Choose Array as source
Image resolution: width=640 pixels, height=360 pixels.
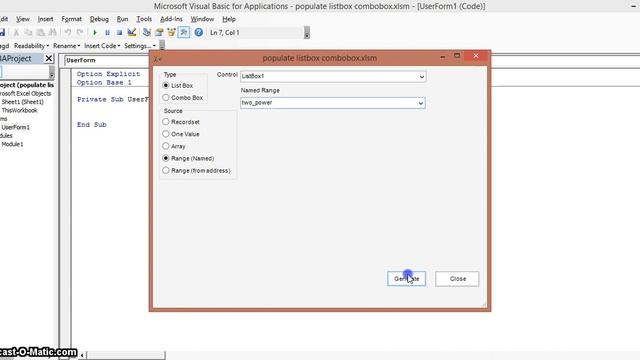tap(166, 146)
